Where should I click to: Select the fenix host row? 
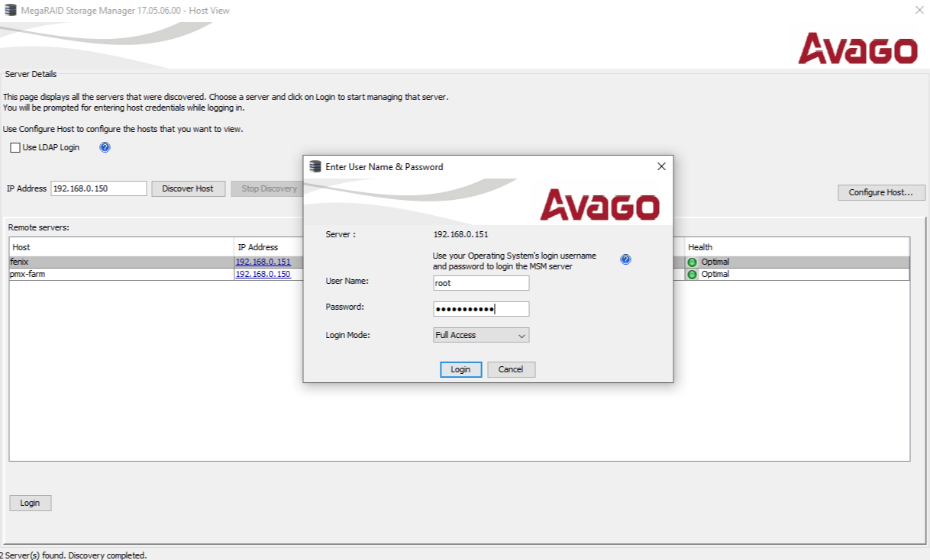click(459, 262)
